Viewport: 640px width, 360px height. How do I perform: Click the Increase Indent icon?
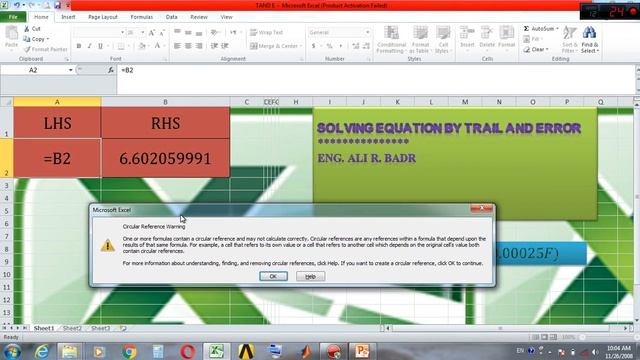(224, 46)
